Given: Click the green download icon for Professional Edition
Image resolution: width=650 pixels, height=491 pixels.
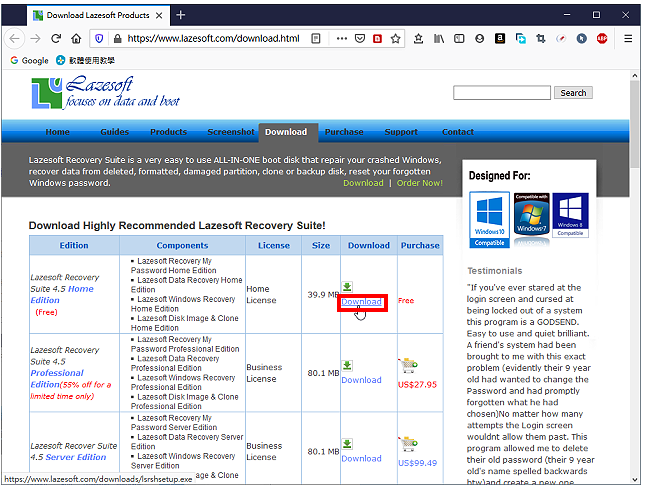Looking at the screenshot, I should pyautogui.click(x=347, y=365).
